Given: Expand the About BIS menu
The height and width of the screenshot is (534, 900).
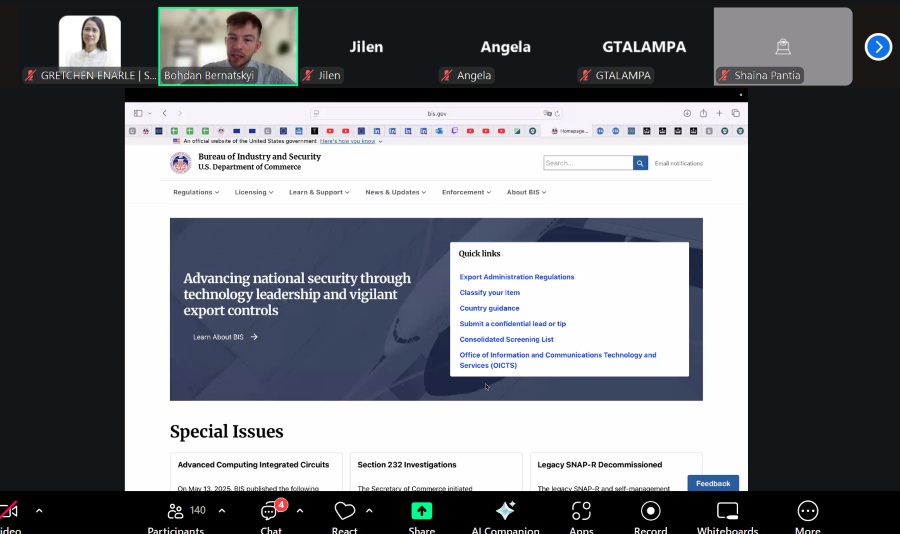Looking at the screenshot, I should [526, 192].
